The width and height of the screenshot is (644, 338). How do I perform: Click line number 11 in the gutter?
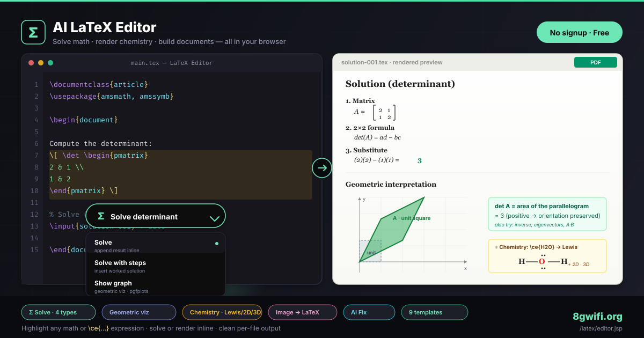[34, 203]
